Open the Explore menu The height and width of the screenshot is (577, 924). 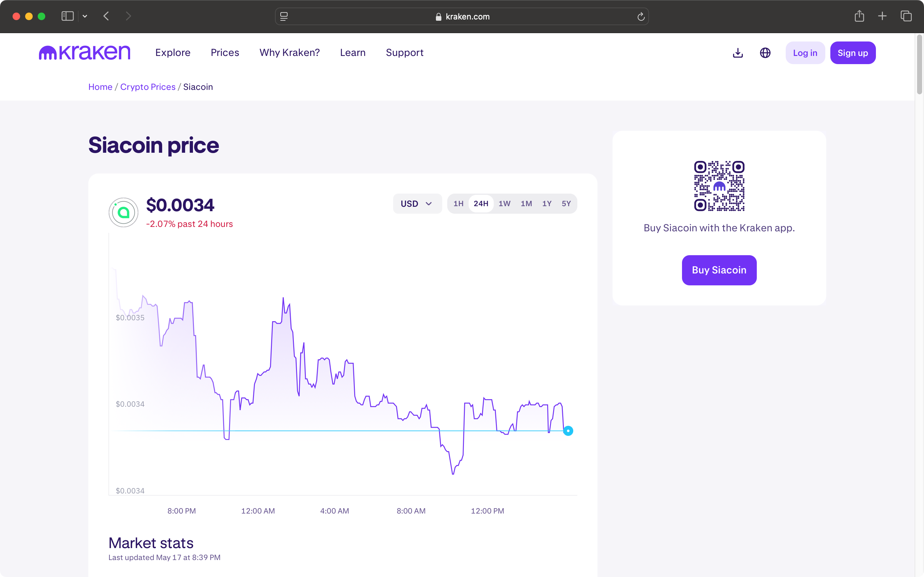173,53
